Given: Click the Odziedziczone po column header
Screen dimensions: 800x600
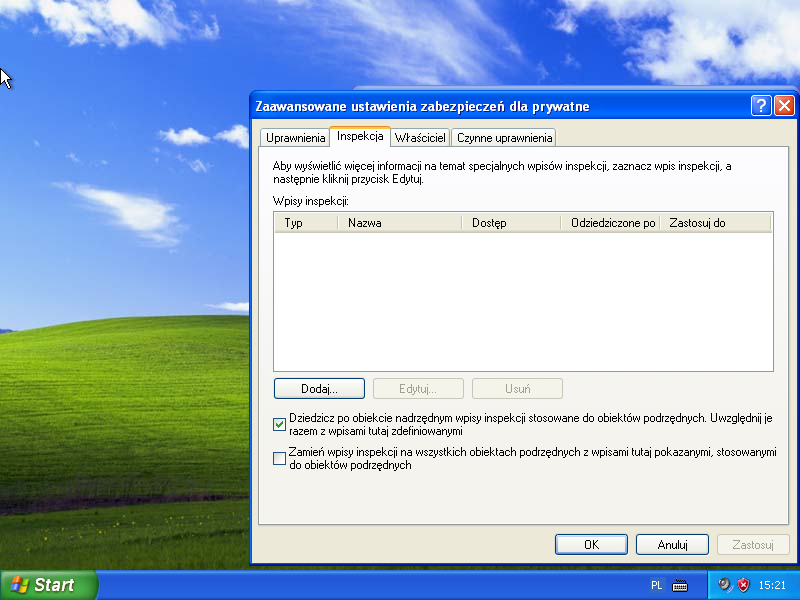Looking at the screenshot, I should [610, 223].
